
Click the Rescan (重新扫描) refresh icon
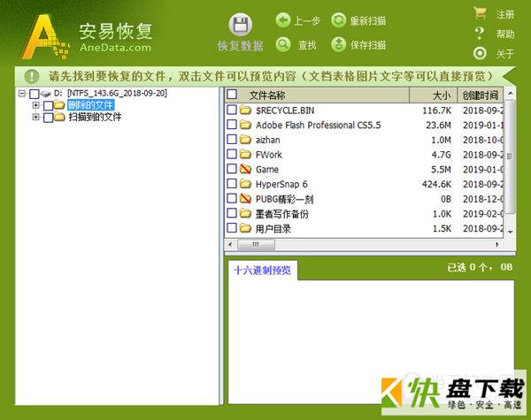(338, 20)
